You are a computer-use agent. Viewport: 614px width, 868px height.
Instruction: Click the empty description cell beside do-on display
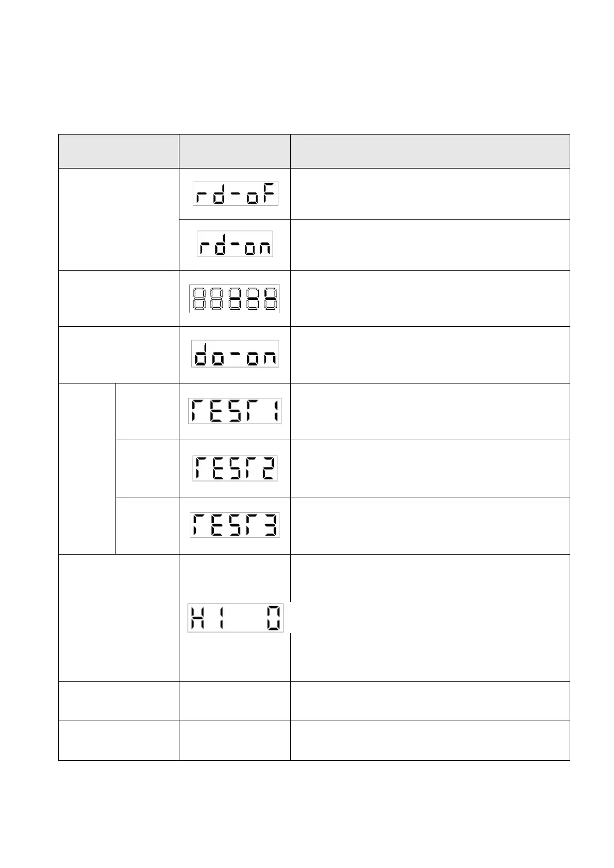point(430,355)
